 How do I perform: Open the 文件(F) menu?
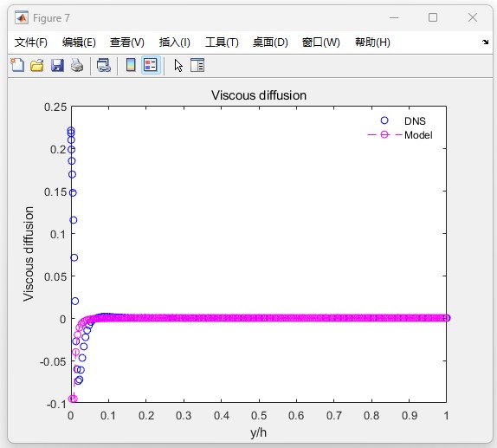pyautogui.click(x=31, y=42)
